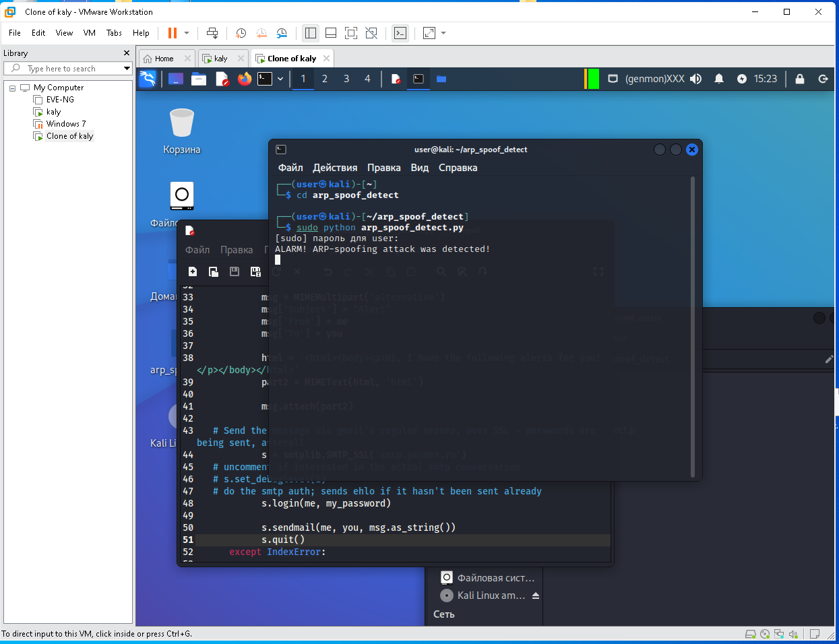Open the terminal Файл menu
The height and width of the screenshot is (644, 839).
pyautogui.click(x=290, y=168)
